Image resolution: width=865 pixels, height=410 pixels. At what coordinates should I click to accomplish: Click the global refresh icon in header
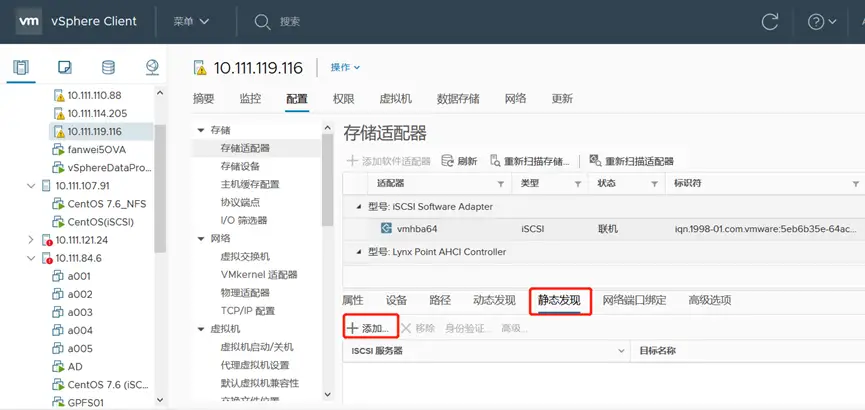770,22
